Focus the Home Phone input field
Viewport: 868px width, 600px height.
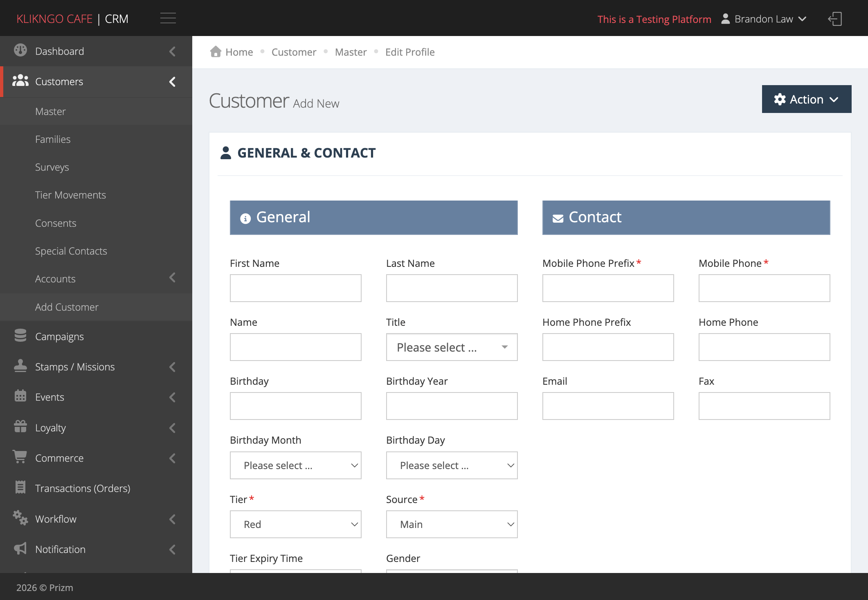[x=764, y=347]
